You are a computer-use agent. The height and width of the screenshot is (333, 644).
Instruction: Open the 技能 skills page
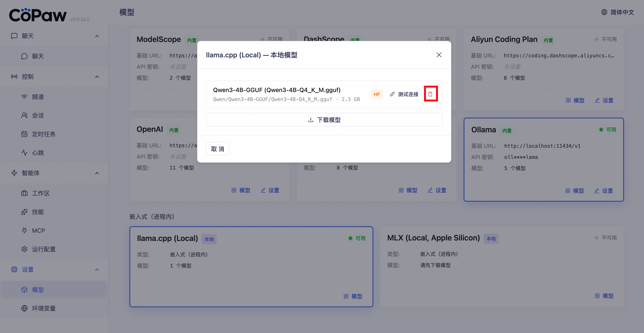[38, 212]
